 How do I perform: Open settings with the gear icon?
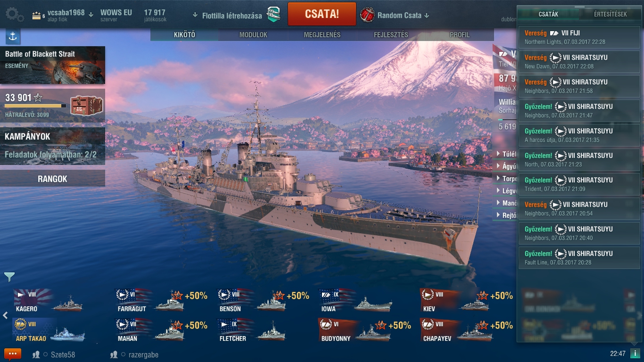(x=15, y=15)
